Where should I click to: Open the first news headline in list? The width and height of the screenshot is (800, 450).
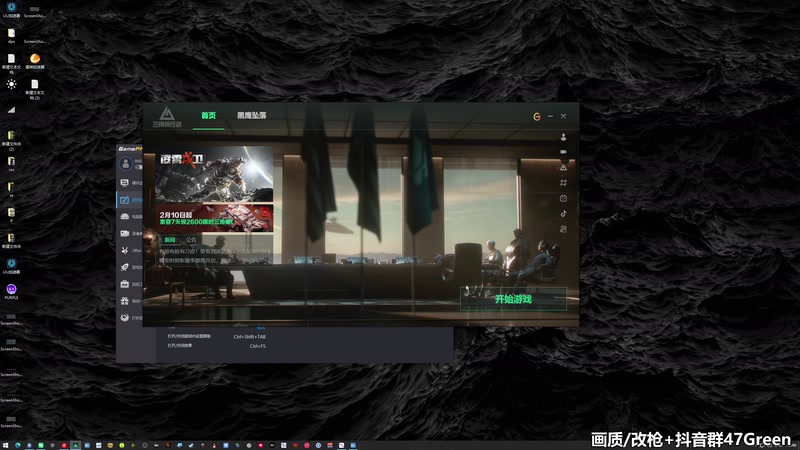pyautogui.click(x=213, y=251)
